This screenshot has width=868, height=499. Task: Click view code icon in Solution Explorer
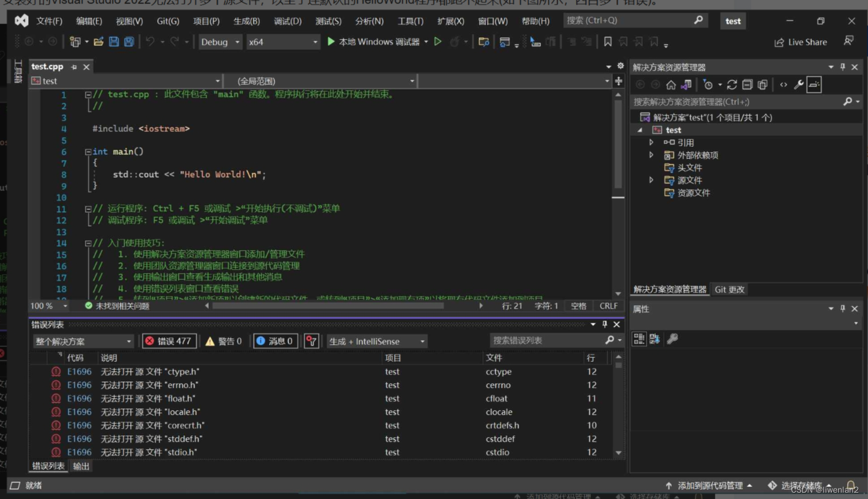pos(784,85)
